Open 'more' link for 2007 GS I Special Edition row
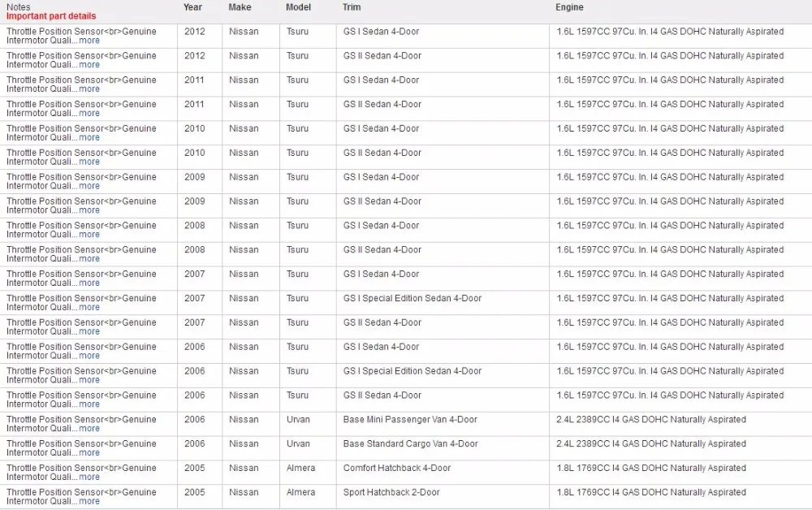The width and height of the screenshot is (812, 510). click(89, 308)
